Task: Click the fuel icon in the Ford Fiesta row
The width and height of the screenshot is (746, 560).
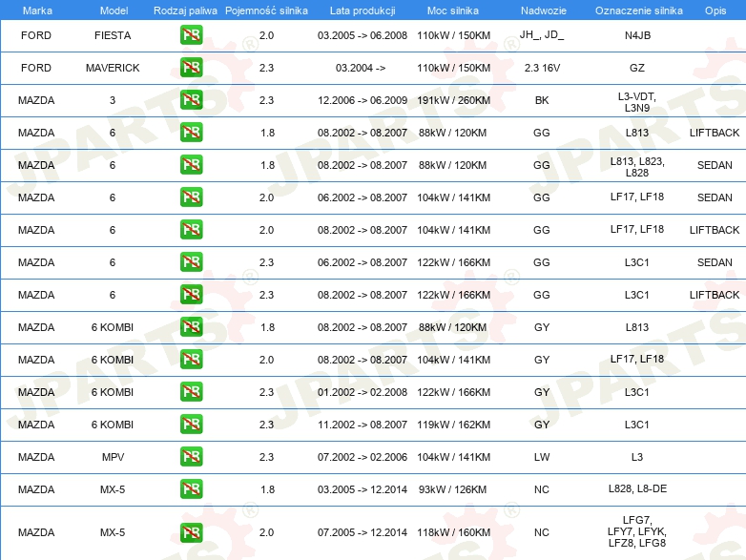Action: [191, 35]
